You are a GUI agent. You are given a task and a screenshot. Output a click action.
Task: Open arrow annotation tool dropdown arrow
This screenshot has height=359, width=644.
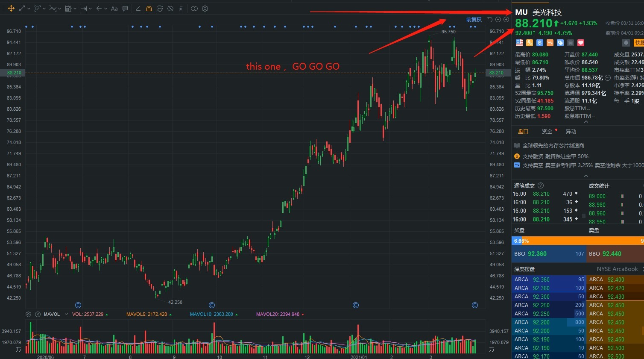click(105, 9)
